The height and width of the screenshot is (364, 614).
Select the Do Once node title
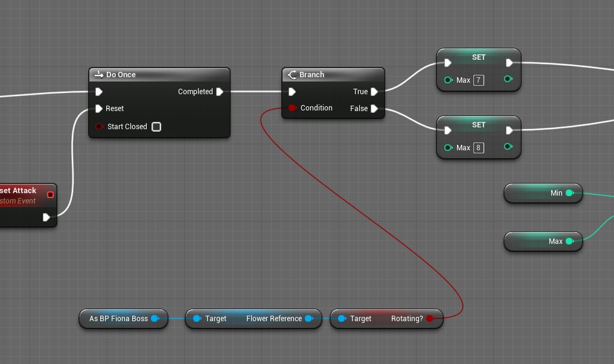(121, 75)
